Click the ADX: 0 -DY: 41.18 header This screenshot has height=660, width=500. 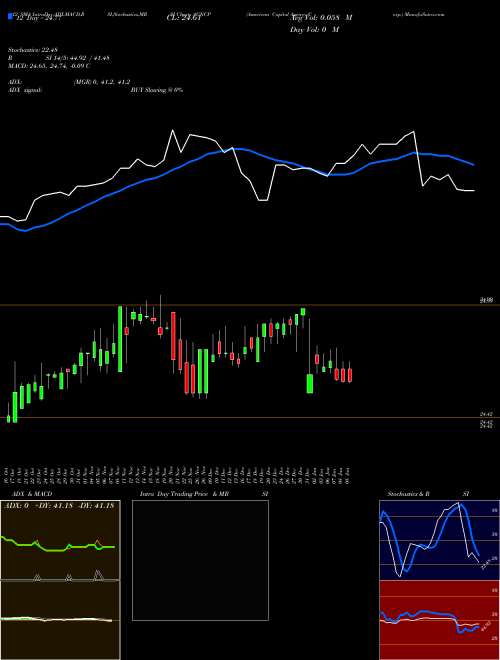pyautogui.click(x=59, y=506)
